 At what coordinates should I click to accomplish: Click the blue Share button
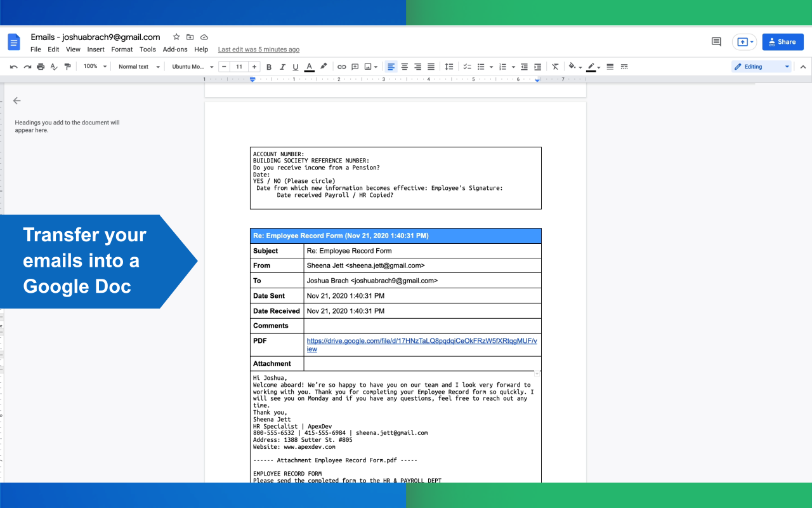pyautogui.click(x=782, y=41)
